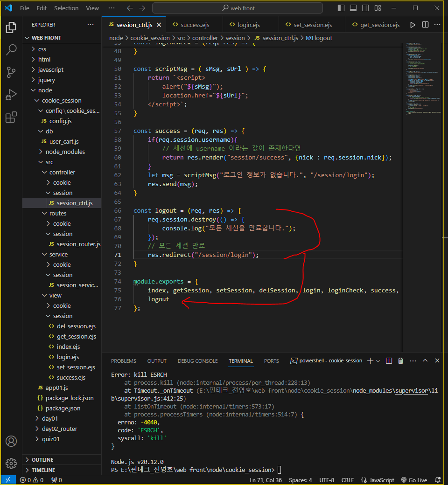Open notifications bell in status bar
This screenshot has height=485, width=448.
coord(438,480)
